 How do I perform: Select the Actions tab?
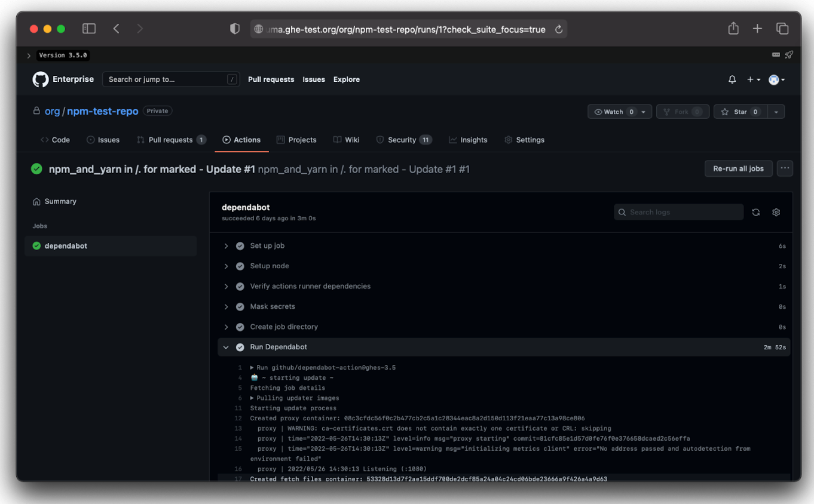point(241,140)
